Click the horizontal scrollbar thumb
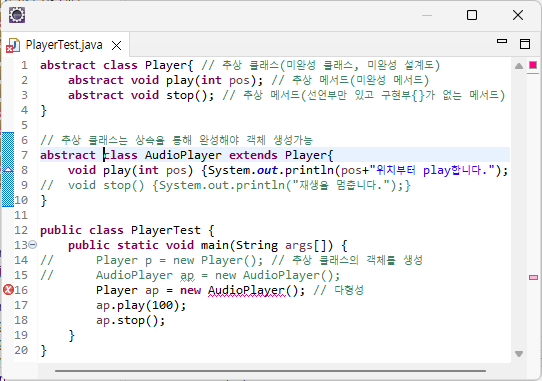The width and height of the screenshot is (542, 381). pyautogui.click(x=270, y=371)
